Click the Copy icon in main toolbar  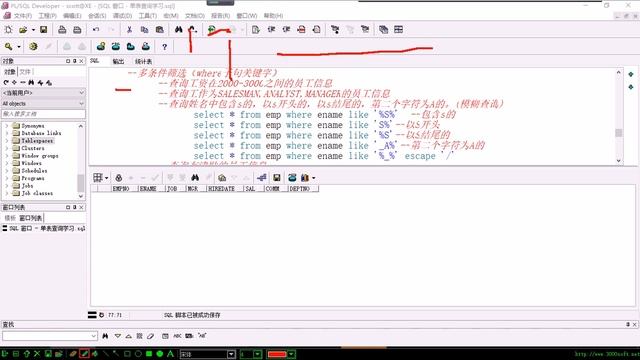144,30
